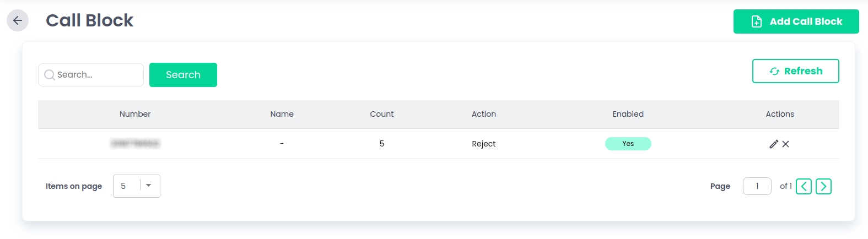This screenshot has height=239, width=868.
Task: Click the Enabled column header
Action: pos(628,114)
